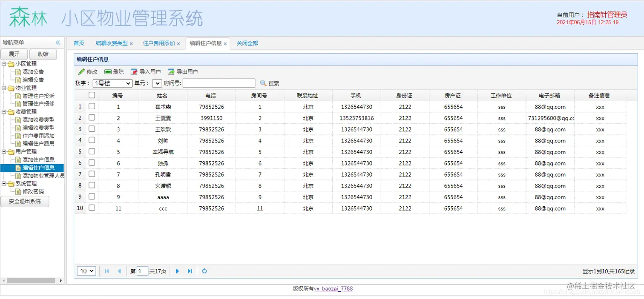Open 编辑公告 in navigation tree
Screen dimensions: 644x299
pos(33,80)
